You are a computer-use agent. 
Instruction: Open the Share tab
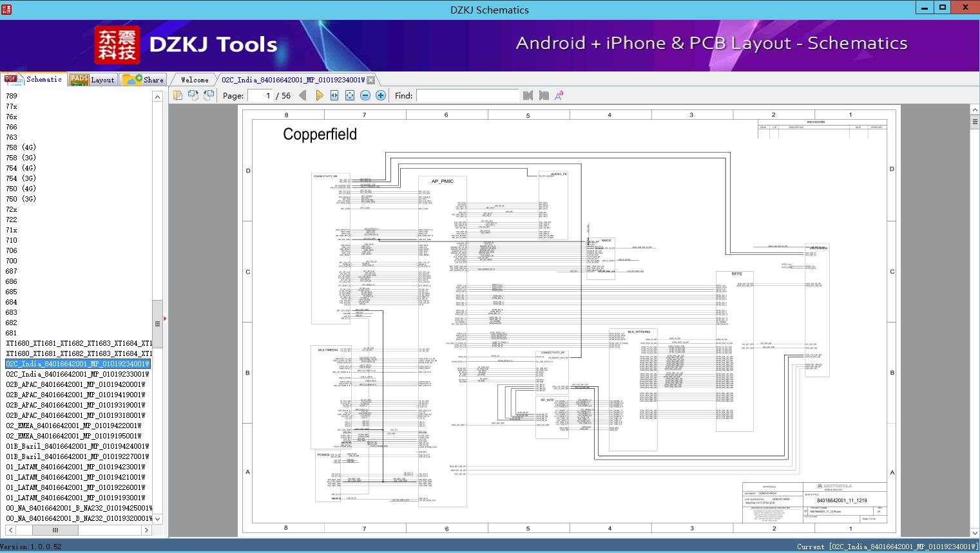[143, 80]
